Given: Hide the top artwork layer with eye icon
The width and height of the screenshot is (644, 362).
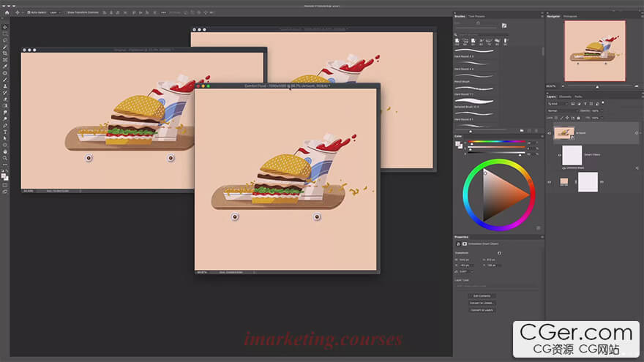Looking at the screenshot, I should pyautogui.click(x=550, y=133).
